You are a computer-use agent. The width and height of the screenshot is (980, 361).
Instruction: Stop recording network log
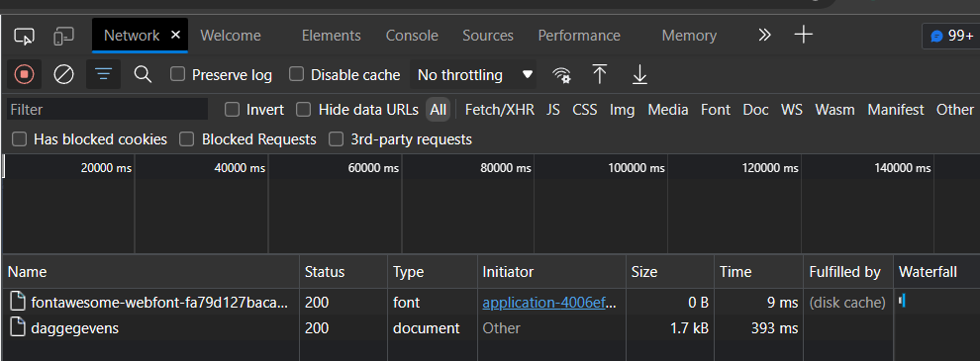click(x=25, y=75)
